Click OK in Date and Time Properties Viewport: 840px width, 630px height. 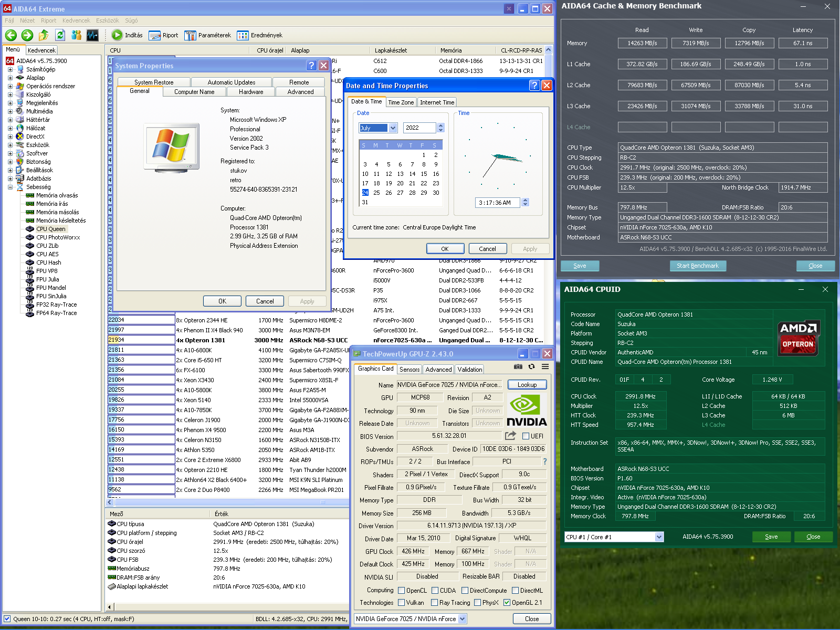point(445,249)
